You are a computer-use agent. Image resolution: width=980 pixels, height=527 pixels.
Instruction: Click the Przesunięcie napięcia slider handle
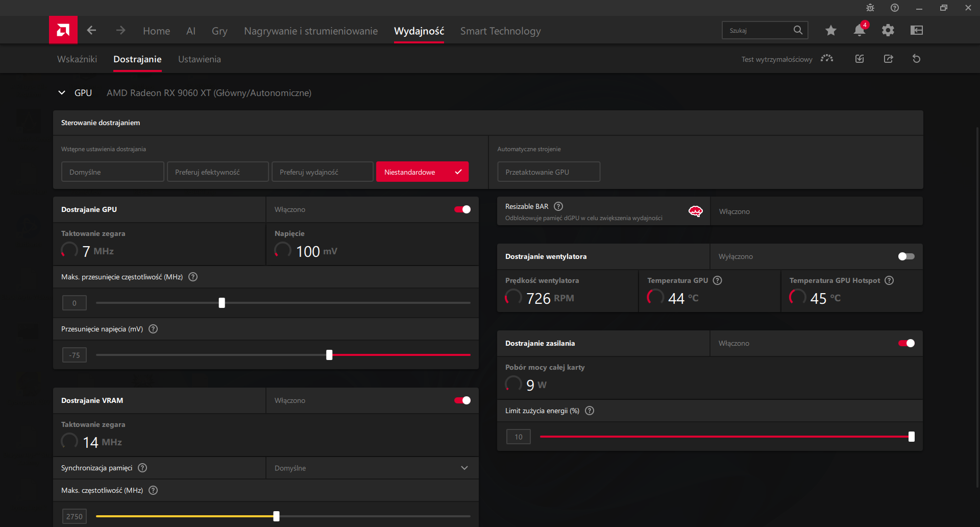pyautogui.click(x=329, y=355)
